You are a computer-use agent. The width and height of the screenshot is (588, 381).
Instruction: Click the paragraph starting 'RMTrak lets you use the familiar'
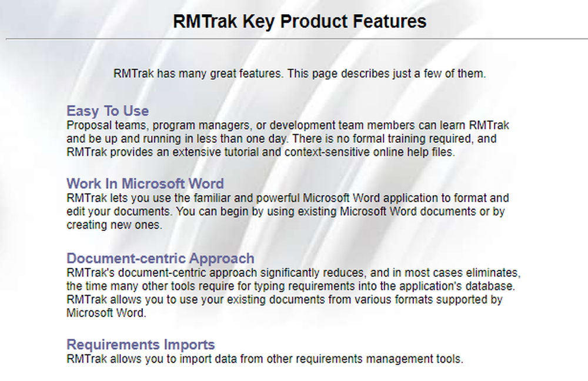tap(288, 212)
